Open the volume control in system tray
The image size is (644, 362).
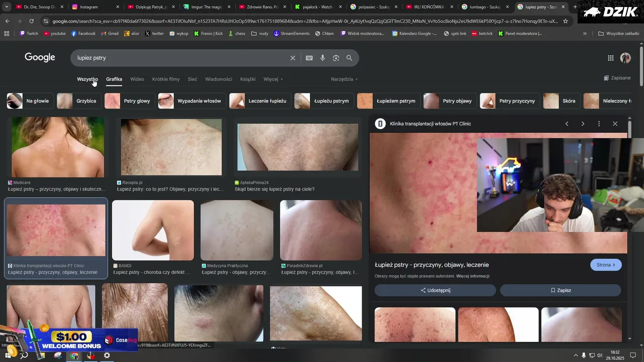[x=600, y=355]
